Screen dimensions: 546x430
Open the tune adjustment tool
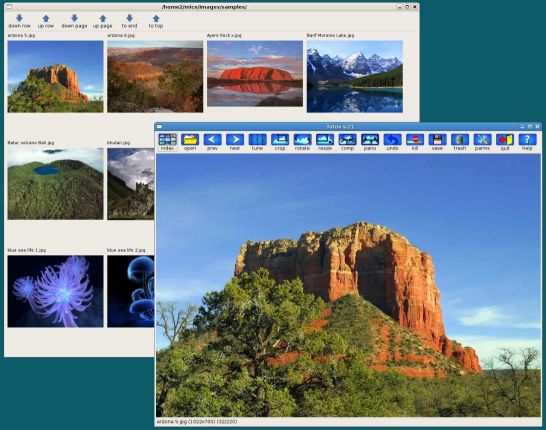pyautogui.click(x=257, y=142)
